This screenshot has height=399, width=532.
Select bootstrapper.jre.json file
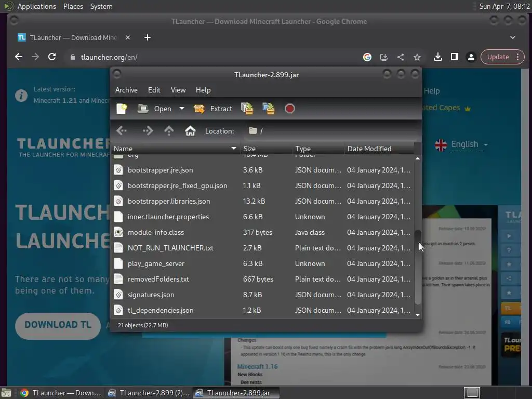(262, 170)
